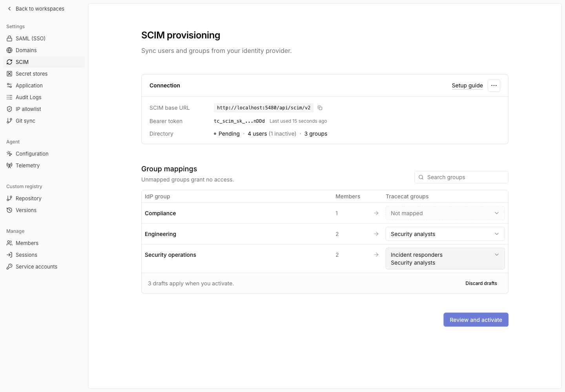The image size is (565, 392).
Task: Click the Domains globe icon
Action: (9, 50)
